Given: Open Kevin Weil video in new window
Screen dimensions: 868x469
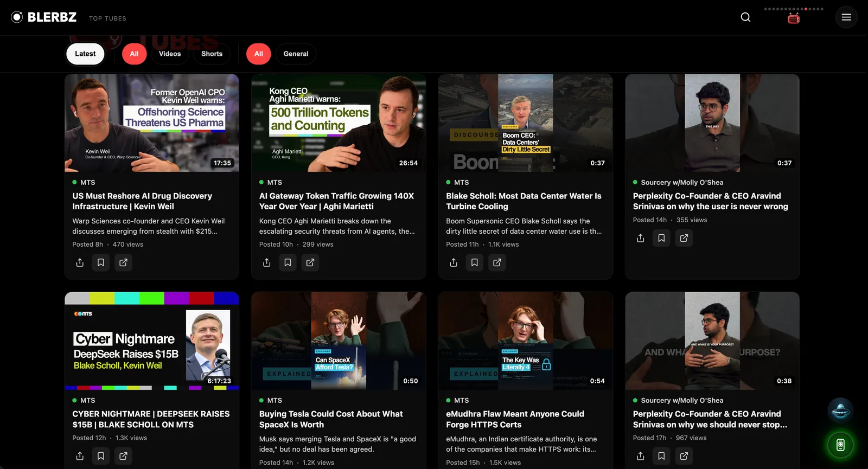Looking at the screenshot, I should 123,262.
